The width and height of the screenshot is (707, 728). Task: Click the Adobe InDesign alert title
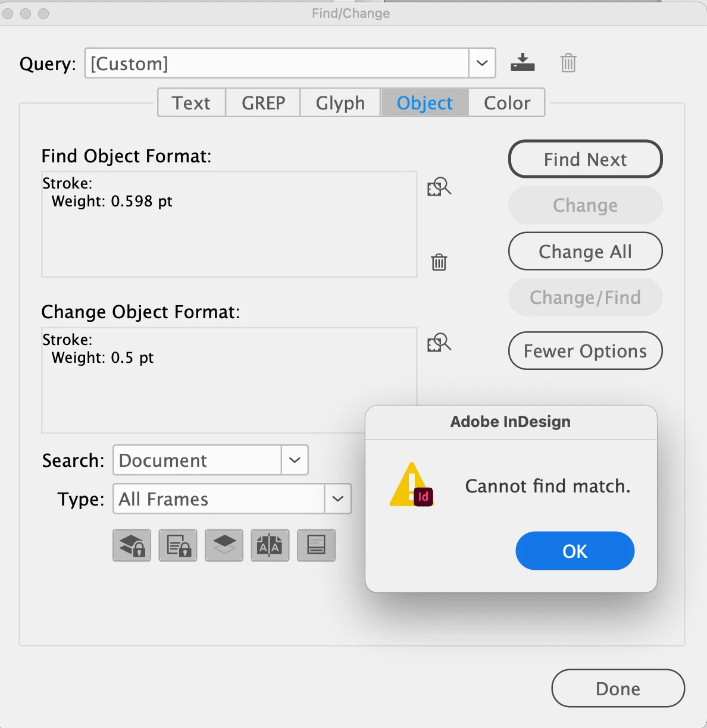click(511, 422)
